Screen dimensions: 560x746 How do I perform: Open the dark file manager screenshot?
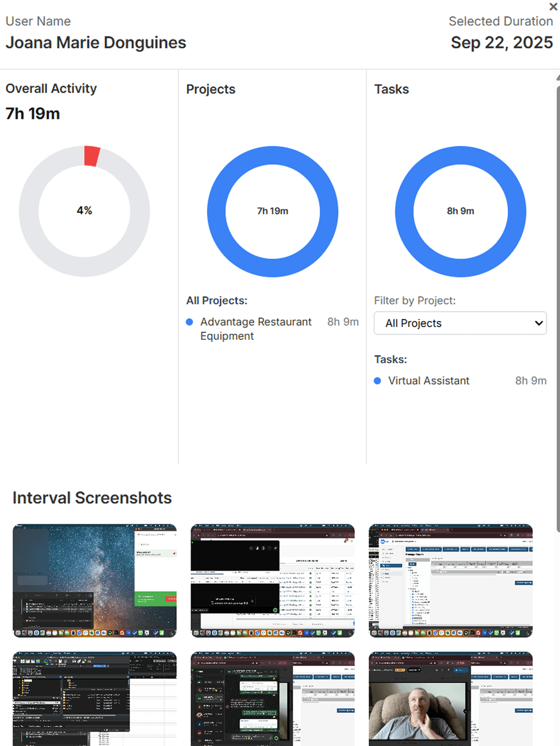coord(94,698)
